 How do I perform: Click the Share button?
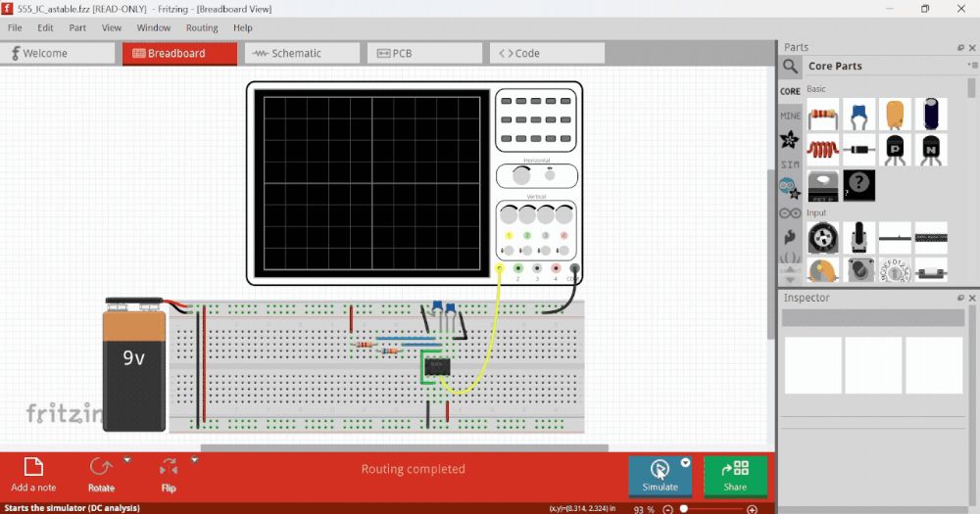(735, 476)
